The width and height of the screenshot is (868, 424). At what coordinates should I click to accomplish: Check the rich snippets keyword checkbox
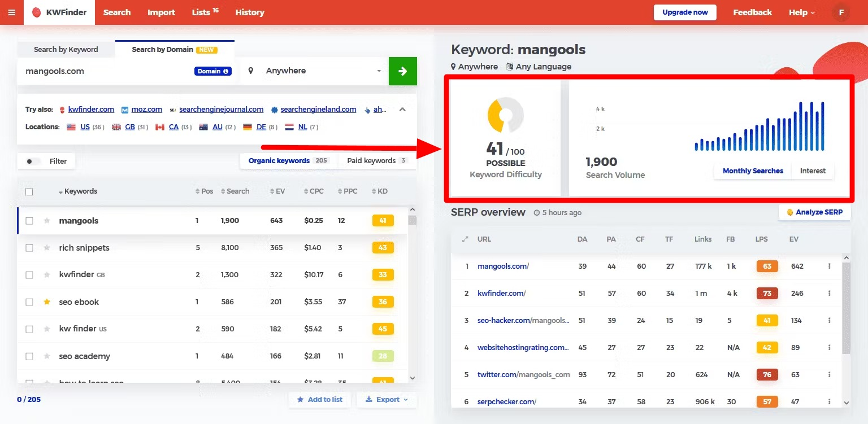(29, 248)
